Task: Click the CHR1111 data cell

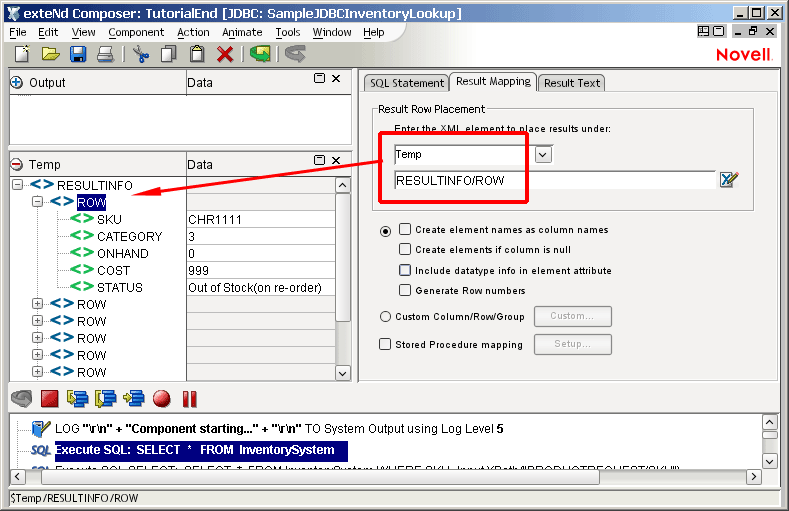Action: click(x=261, y=219)
